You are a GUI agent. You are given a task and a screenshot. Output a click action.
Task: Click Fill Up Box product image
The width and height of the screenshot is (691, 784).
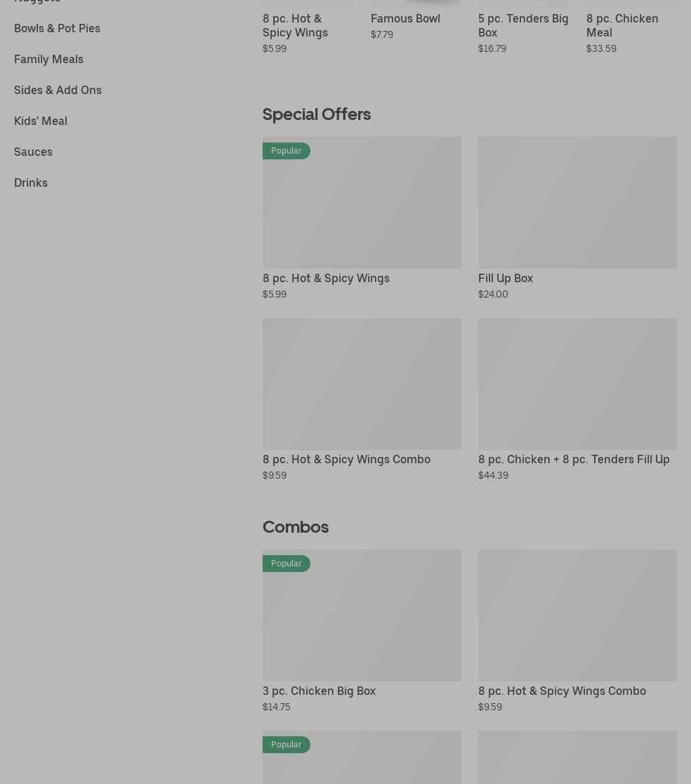coord(577,202)
